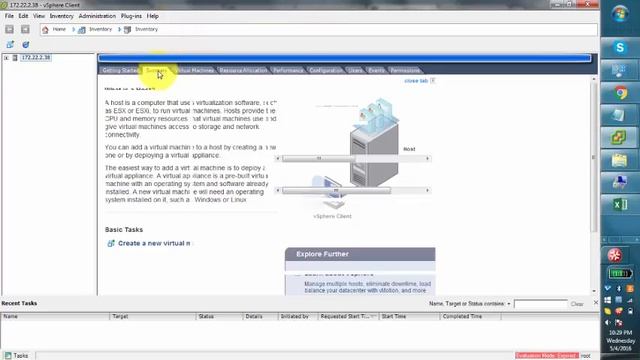Open the Plug-ins menu

point(131,16)
